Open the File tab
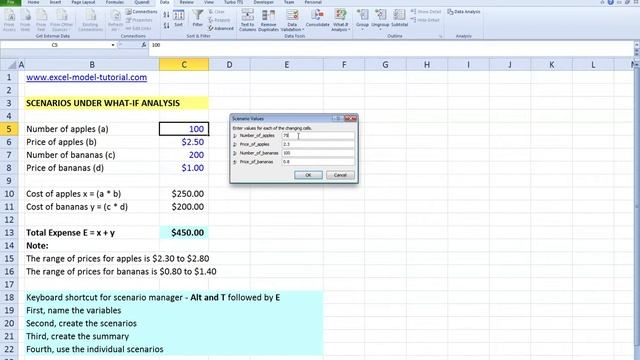 click(x=11, y=2)
